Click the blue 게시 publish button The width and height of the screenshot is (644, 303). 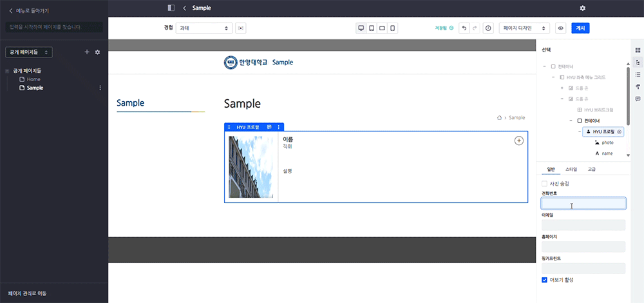pyautogui.click(x=580, y=28)
